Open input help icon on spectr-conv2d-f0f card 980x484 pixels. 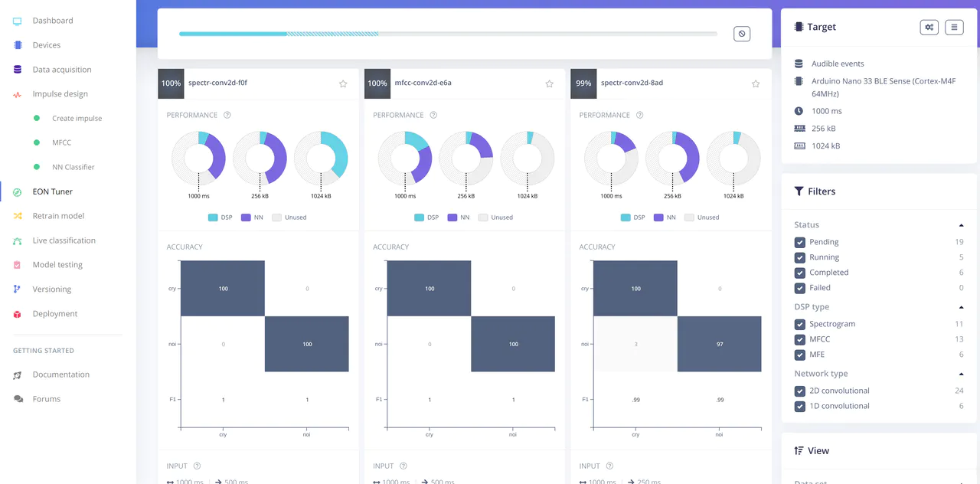tap(197, 466)
